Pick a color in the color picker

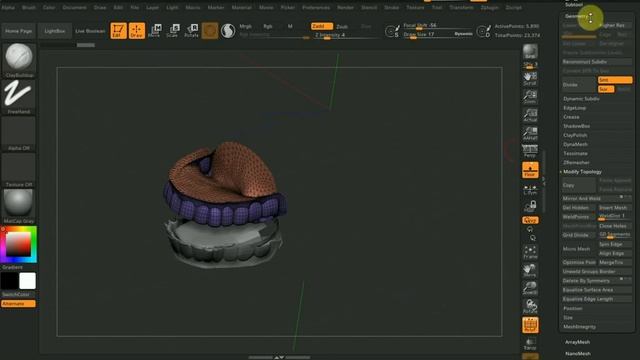pos(19,244)
